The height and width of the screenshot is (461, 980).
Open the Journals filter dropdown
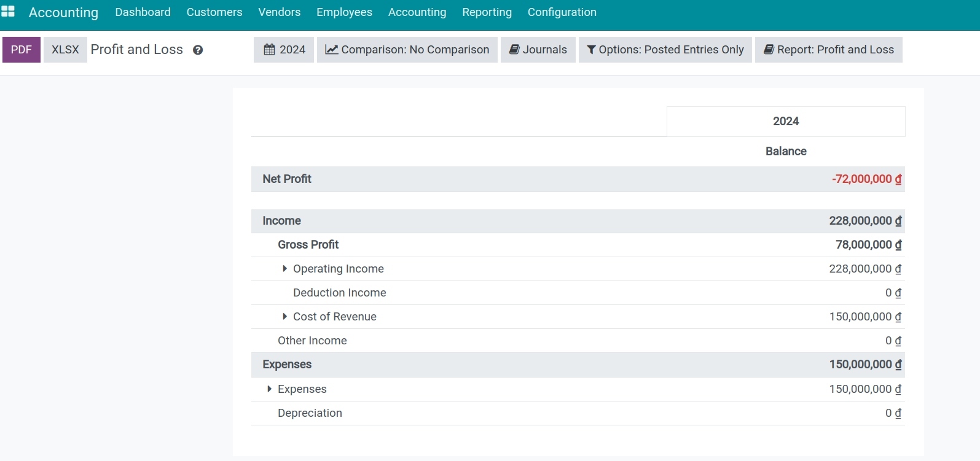(x=538, y=50)
